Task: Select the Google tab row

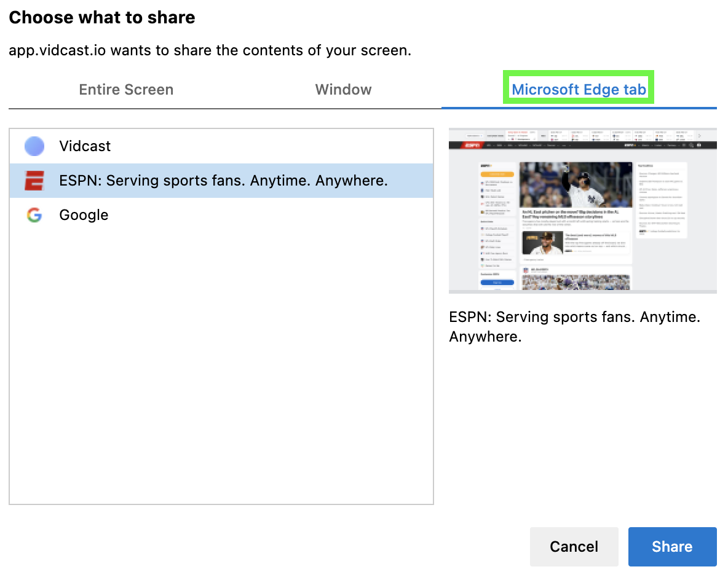Action: (x=221, y=215)
